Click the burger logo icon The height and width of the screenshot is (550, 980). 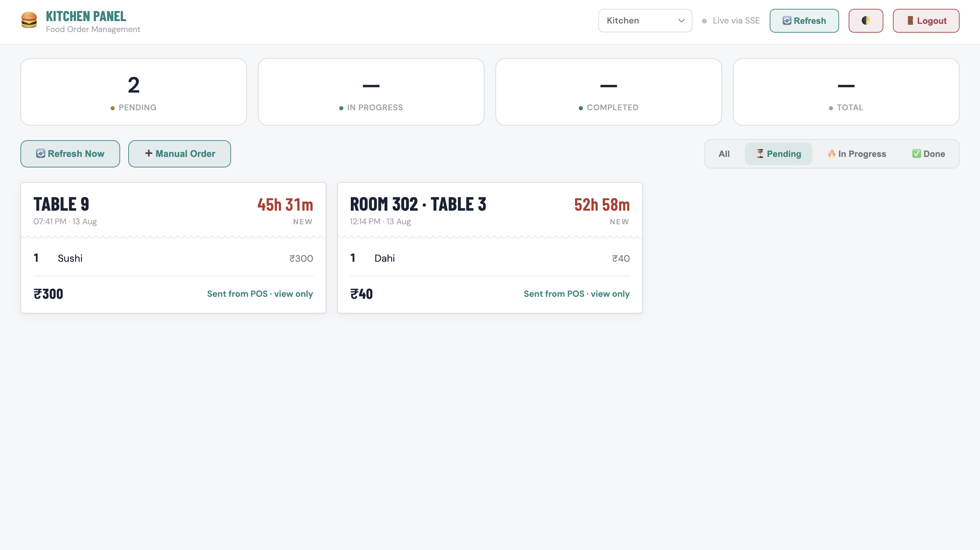[x=29, y=20]
